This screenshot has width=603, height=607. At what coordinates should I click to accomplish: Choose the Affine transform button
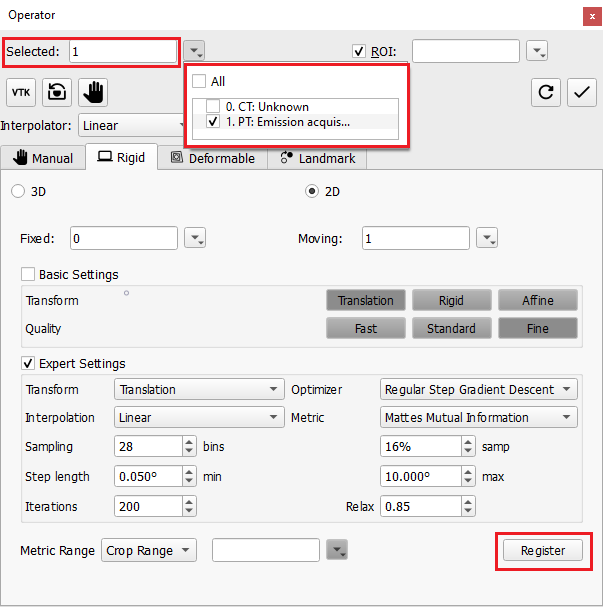click(537, 300)
